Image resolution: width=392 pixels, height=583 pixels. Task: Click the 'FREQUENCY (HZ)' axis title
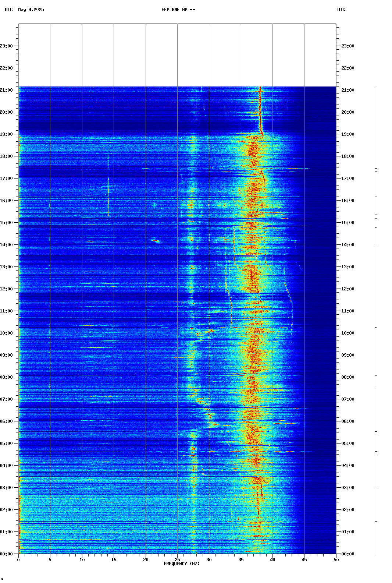click(182, 564)
